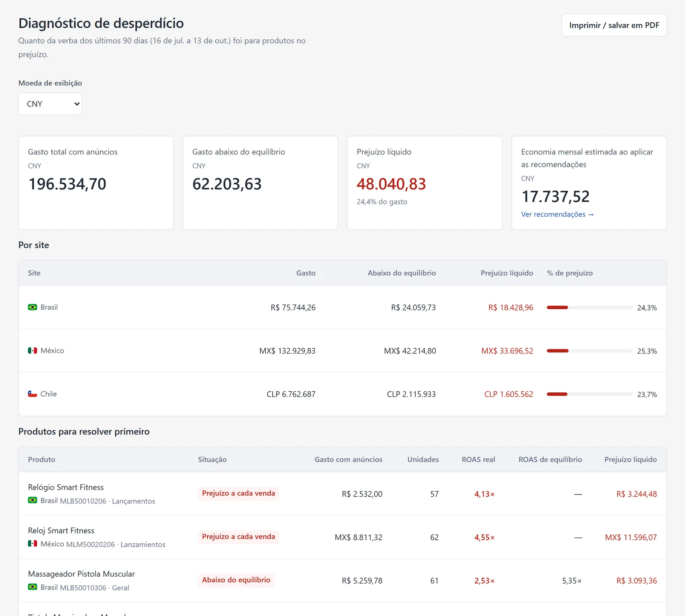
Task: Select the Relógio Smart Fitness product name
Action: [x=66, y=487]
